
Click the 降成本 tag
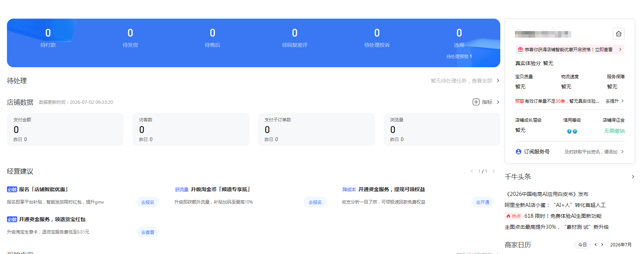tap(349, 189)
